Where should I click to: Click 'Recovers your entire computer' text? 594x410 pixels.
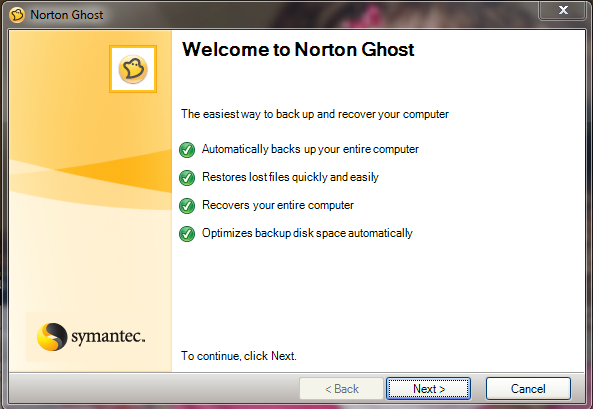(x=278, y=205)
